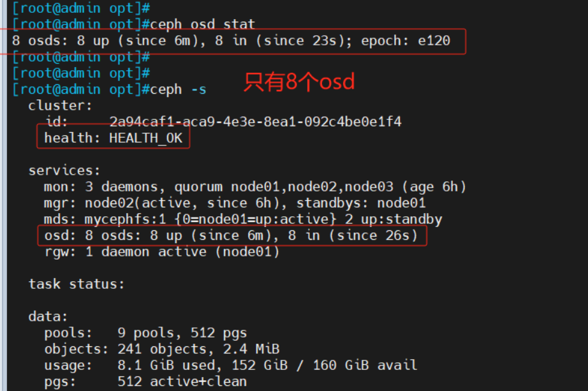Click the 'data:' section heading
Viewport: 588px width, 391px height.
(48, 317)
